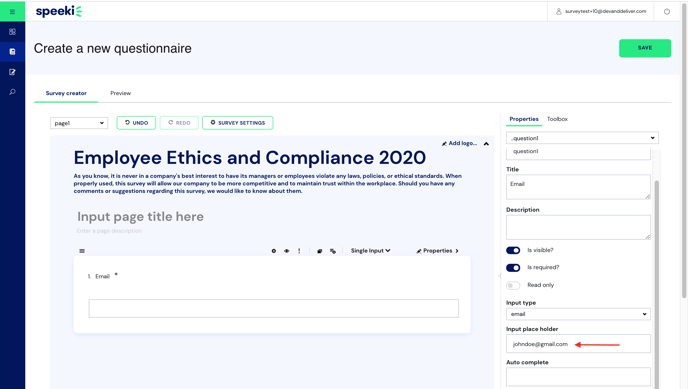The width and height of the screenshot is (688, 389).
Task: Click the question drag handle icon
Action: (82, 251)
